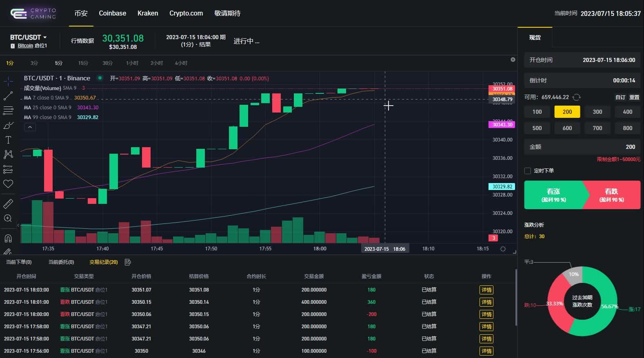Select the text annotation tool
The height and width of the screenshot is (358, 644).
click(x=8, y=140)
